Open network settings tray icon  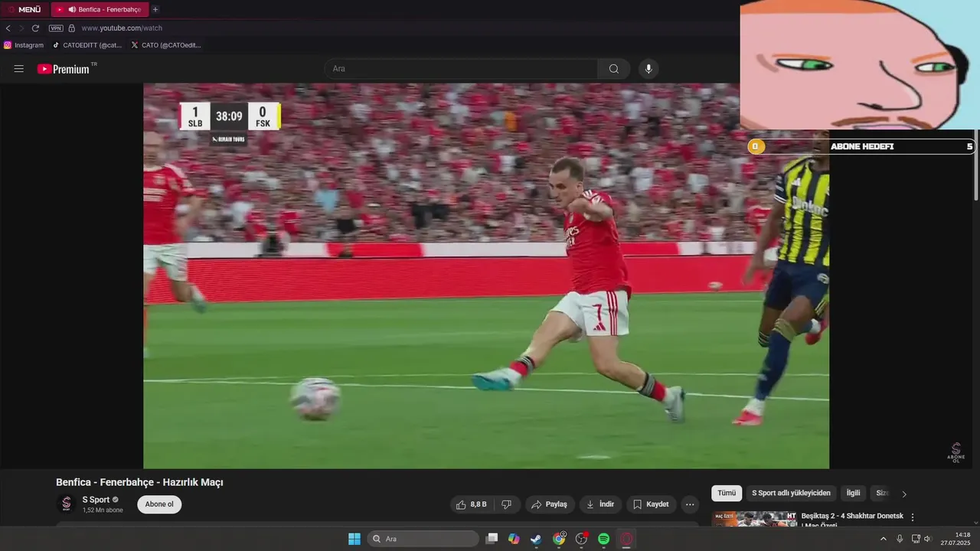tap(916, 539)
